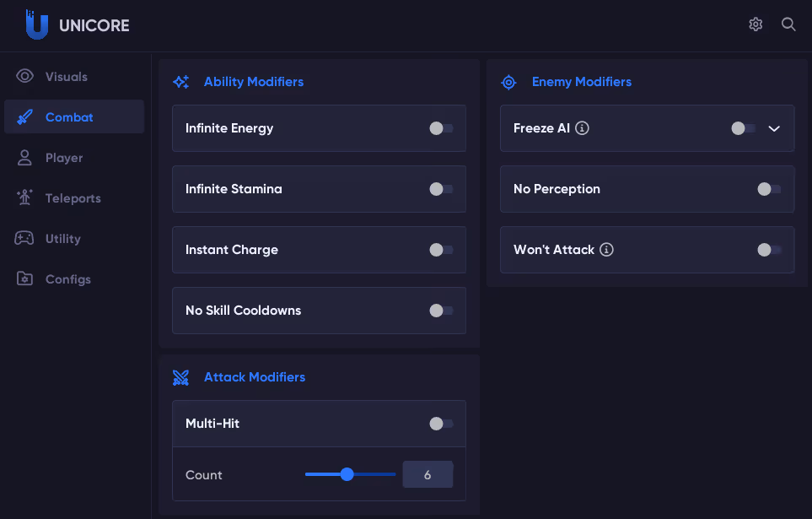Click the Ability Modifiers sparkle icon
This screenshot has height=519, width=812.
coord(180,82)
